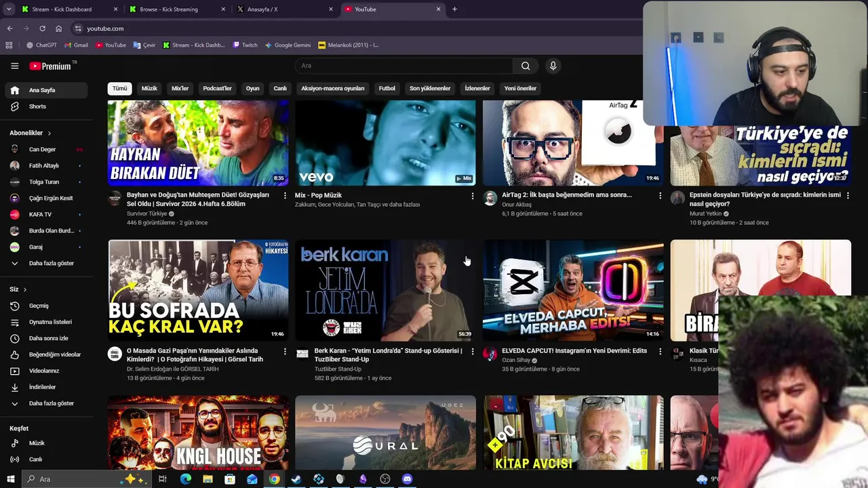Expand Siz section chevron

25,289
